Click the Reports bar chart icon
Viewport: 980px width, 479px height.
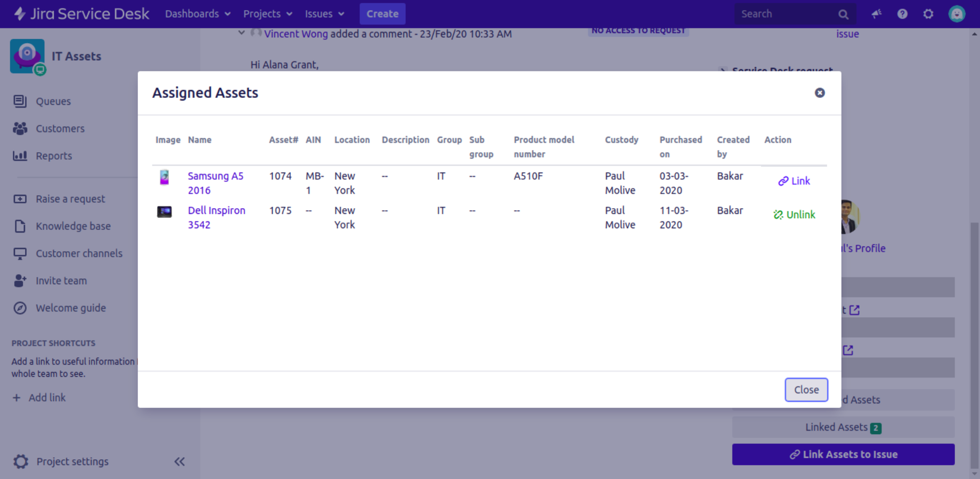(20, 155)
